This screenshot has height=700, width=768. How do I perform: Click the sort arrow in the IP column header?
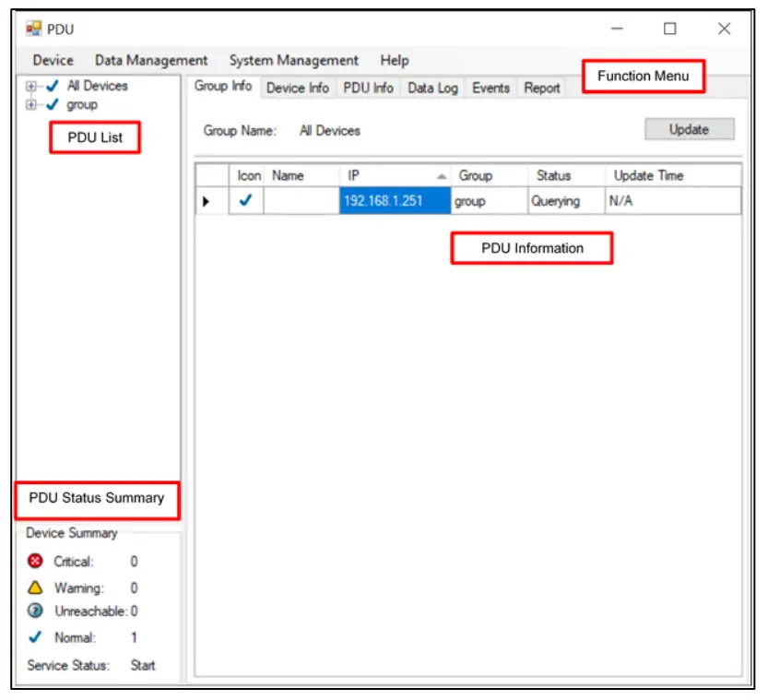click(x=442, y=176)
